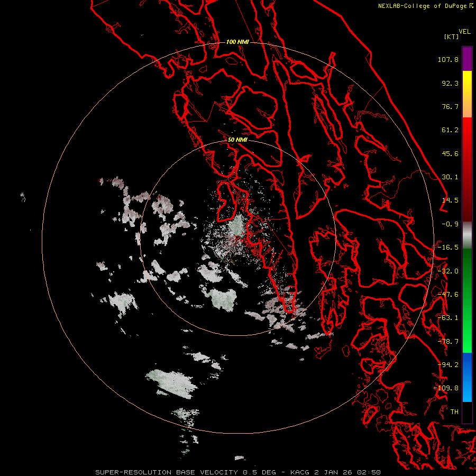Click the 14.5 velocity scale value
Image resolution: width=476 pixels, height=476 pixels.
click(450, 200)
